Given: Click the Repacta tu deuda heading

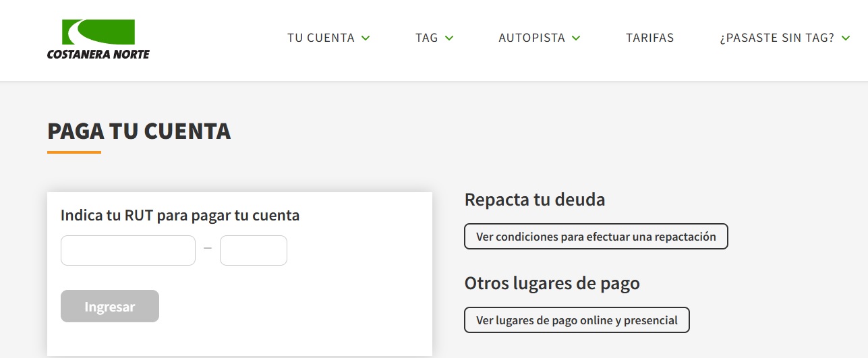Looking at the screenshot, I should (x=535, y=200).
